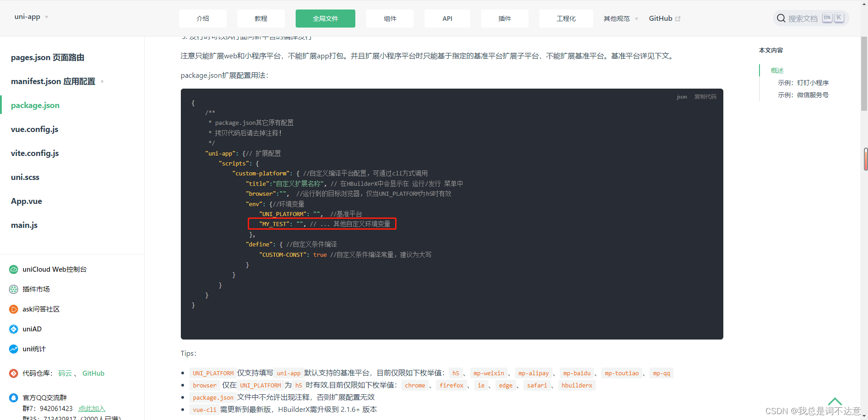The image size is (868, 420).
Task: Click the ask问答社区 icon
Action: [x=14, y=309]
